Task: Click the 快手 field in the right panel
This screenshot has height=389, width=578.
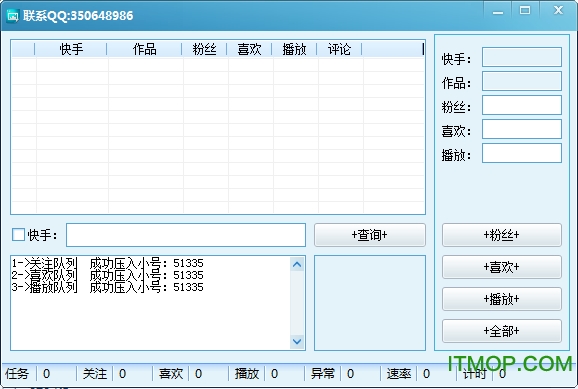Action: click(522, 57)
